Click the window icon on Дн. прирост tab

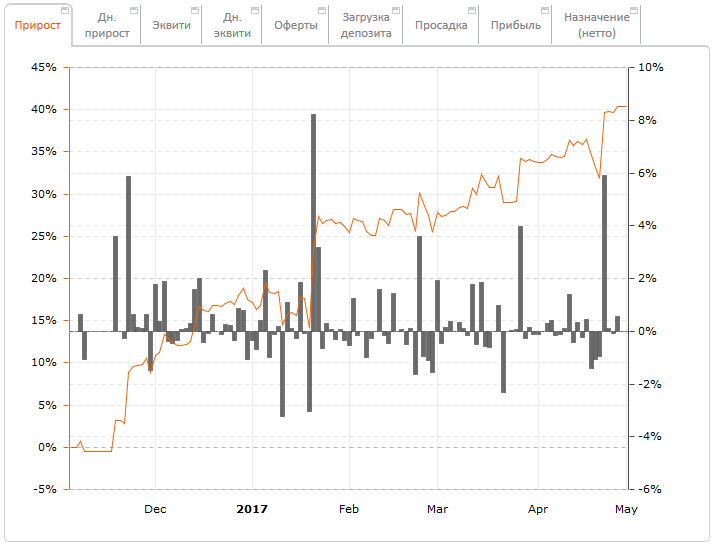click(x=133, y=10)
